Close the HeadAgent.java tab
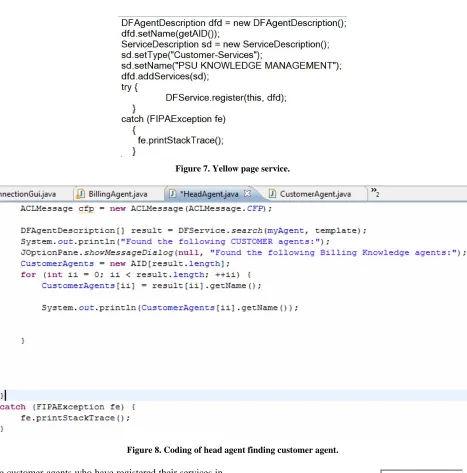 point(247,193)
